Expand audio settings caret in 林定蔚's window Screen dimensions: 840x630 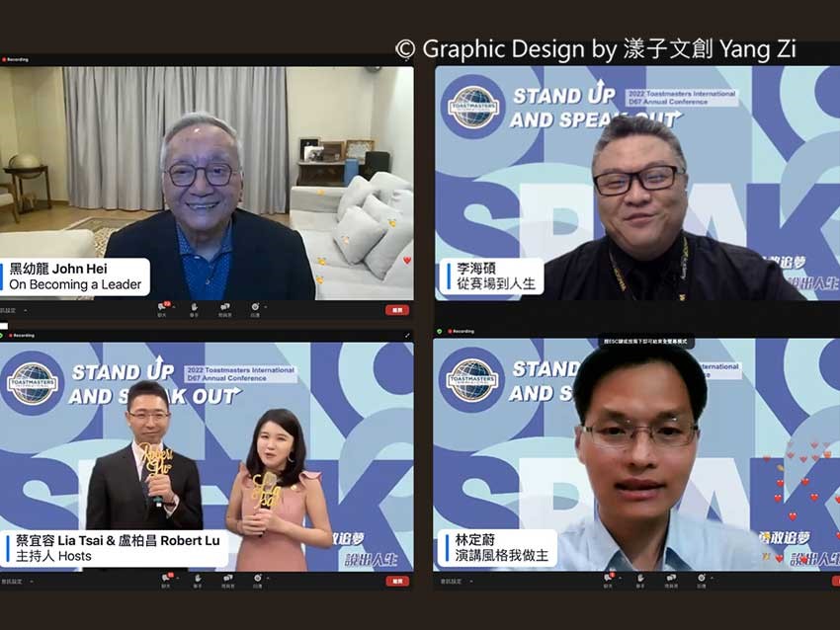470,582
